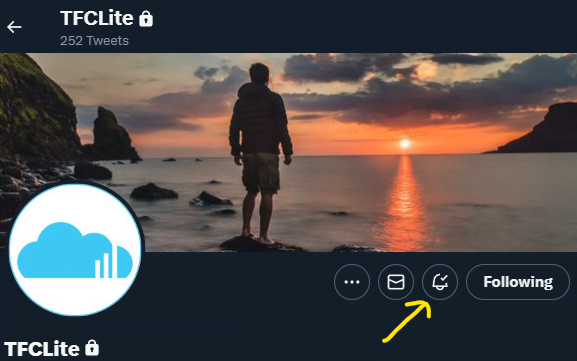
Task: Unfollow by clicking the Following button
Action: coord(518,282)
